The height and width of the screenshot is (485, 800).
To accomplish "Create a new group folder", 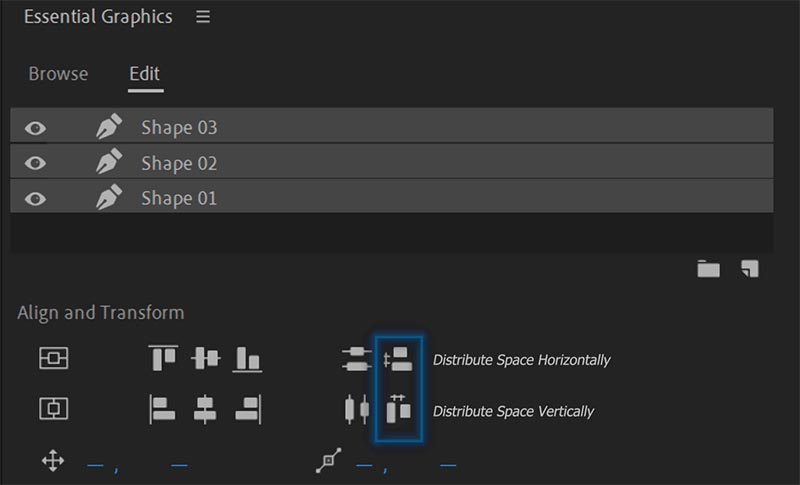I will tap(709, 268).
